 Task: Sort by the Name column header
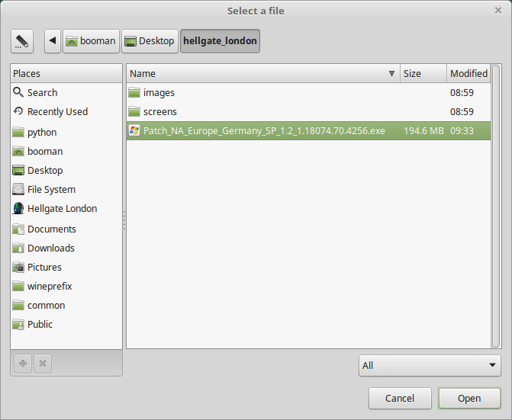click(x=263, y=73)
